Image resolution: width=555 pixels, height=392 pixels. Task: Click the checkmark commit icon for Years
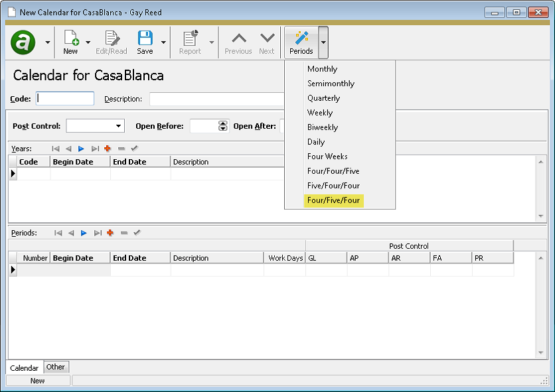coord(134,149)
